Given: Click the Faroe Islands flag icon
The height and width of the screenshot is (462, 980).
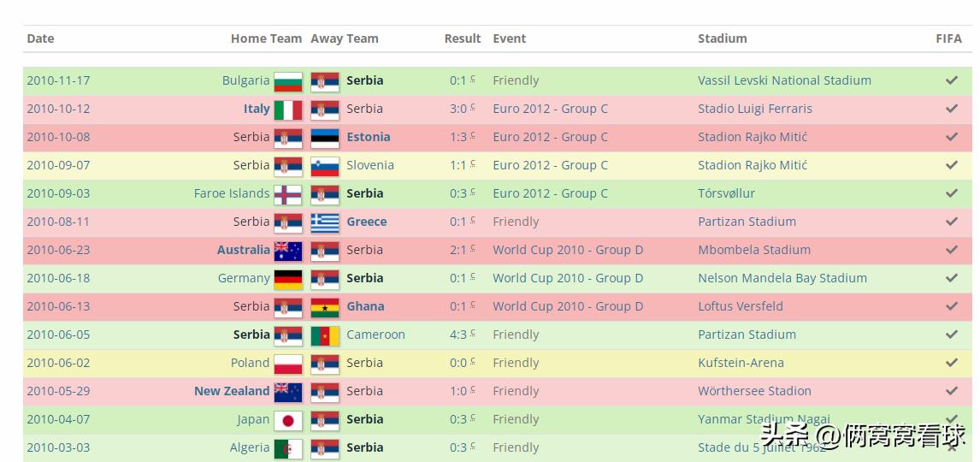Looking at the screenshot, I should (288, 194).
